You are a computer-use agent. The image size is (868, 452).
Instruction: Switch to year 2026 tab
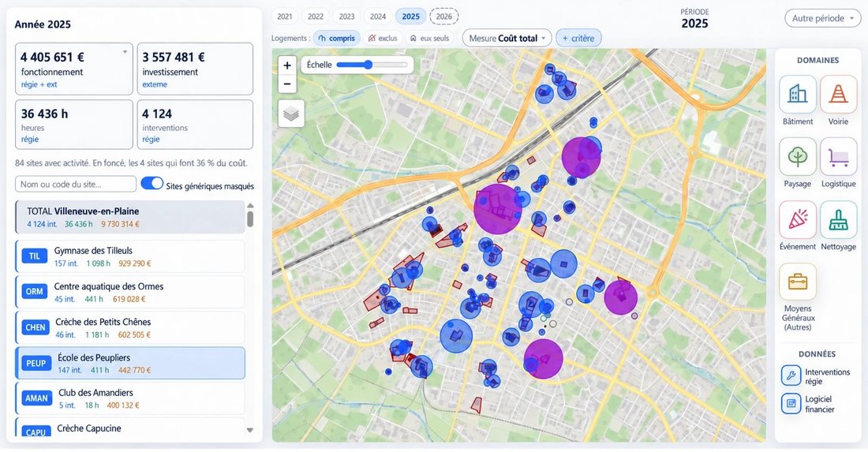pyautogui.click(x=444, y=17)
